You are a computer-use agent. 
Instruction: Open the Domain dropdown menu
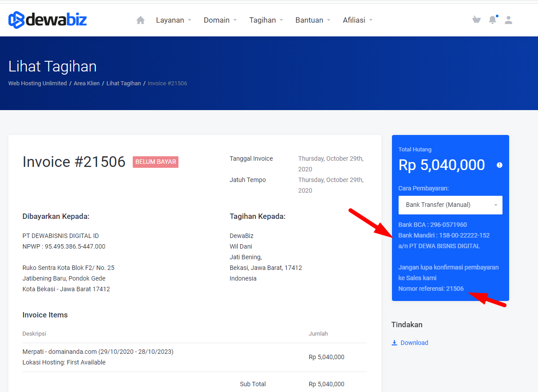pos(220,20)
